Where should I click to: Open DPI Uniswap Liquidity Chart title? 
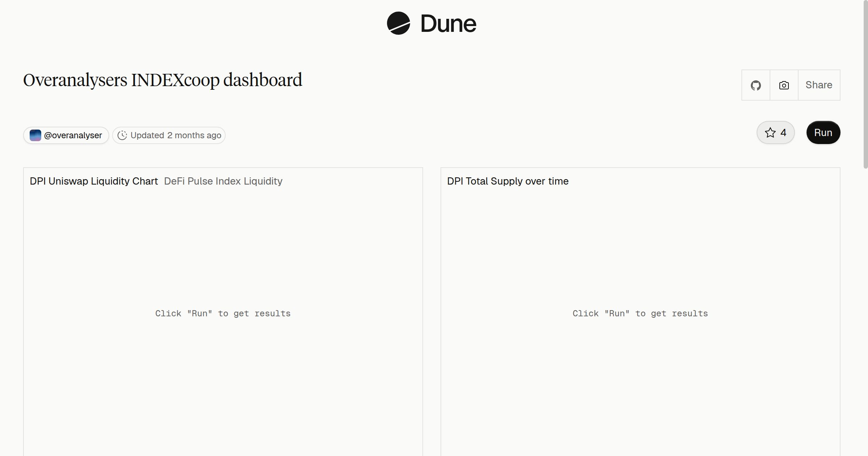(x=94, y=181)
